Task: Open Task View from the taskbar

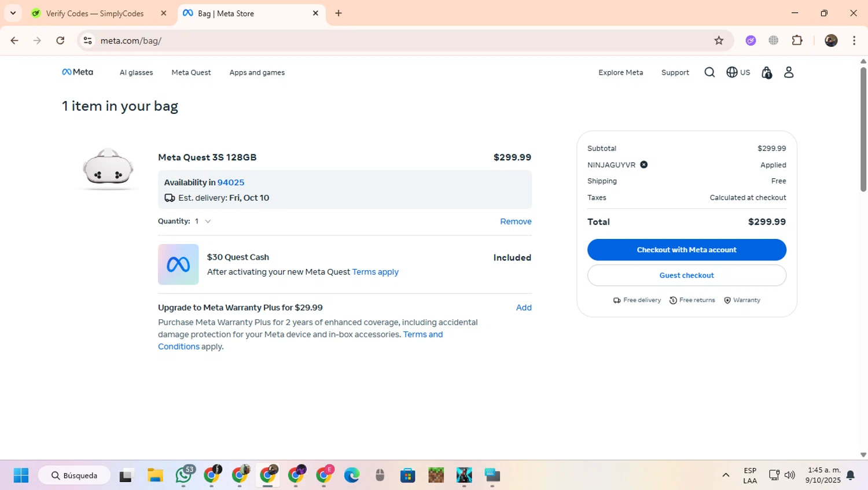Action: coord(126,476)
